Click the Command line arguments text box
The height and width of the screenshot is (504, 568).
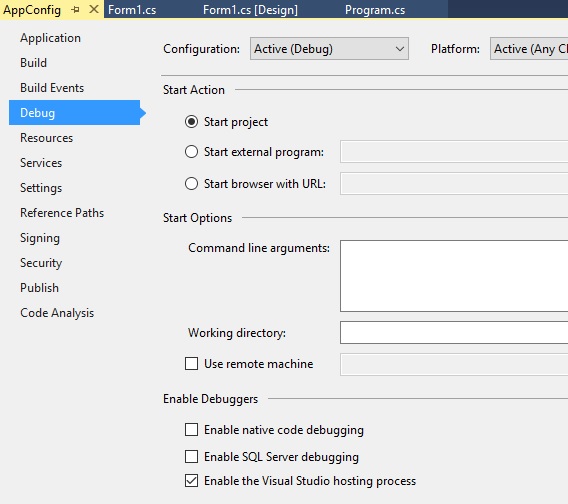(x=454, y=276)
